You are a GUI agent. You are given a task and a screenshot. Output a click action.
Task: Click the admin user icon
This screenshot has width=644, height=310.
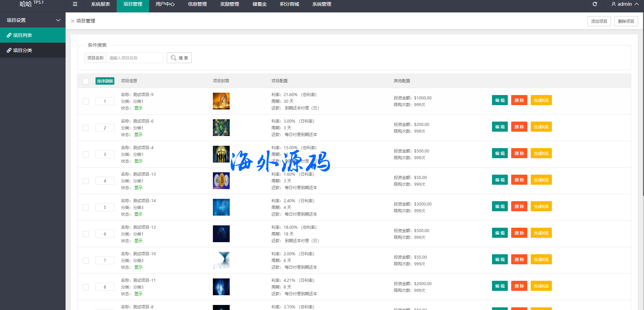click(613, 4)
